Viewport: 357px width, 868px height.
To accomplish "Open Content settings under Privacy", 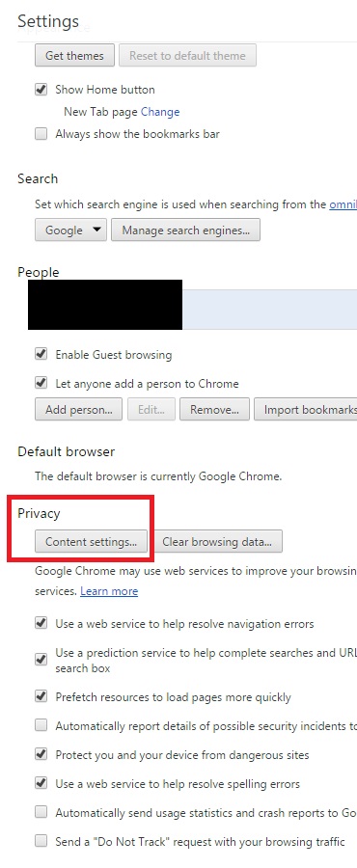I will pos(92,541).
